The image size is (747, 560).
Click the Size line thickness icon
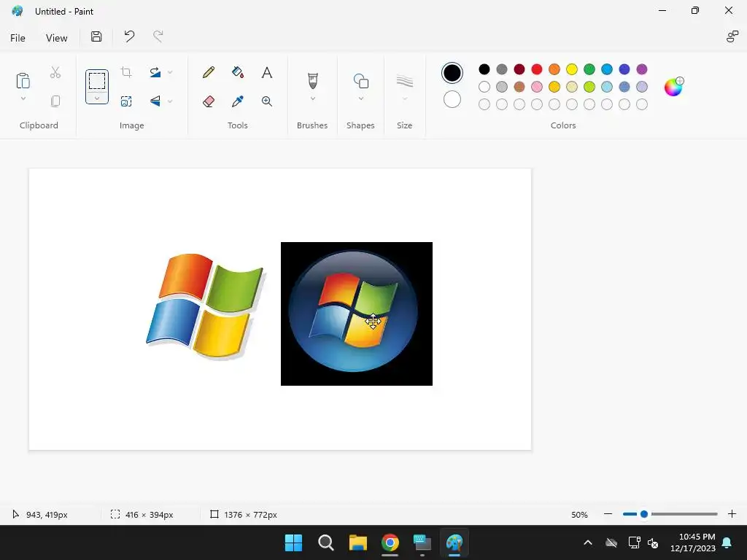(x=404, y=81)
